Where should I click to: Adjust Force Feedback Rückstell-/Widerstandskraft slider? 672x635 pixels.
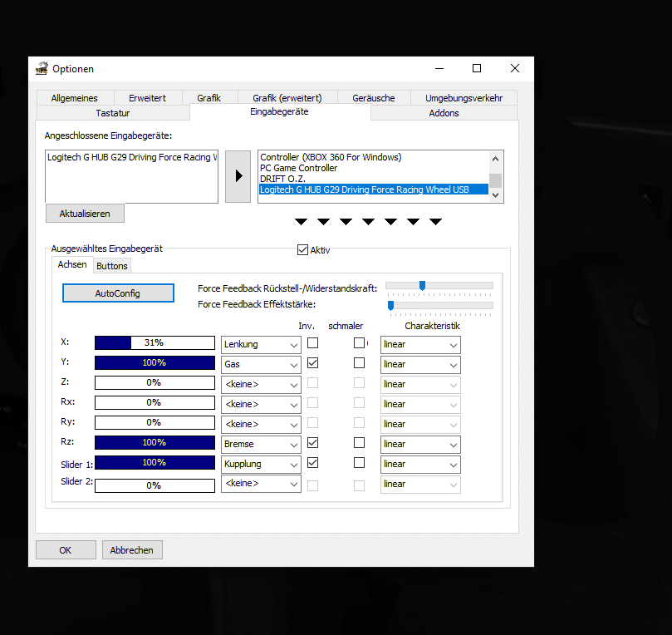pyautogui.click(x=422, y=286)
